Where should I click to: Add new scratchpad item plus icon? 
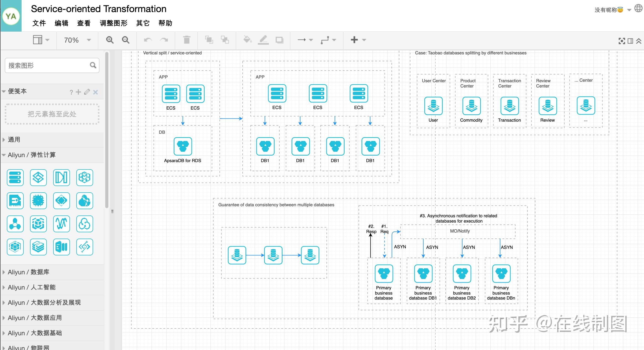pyautogui.click(x=78, y=92)
